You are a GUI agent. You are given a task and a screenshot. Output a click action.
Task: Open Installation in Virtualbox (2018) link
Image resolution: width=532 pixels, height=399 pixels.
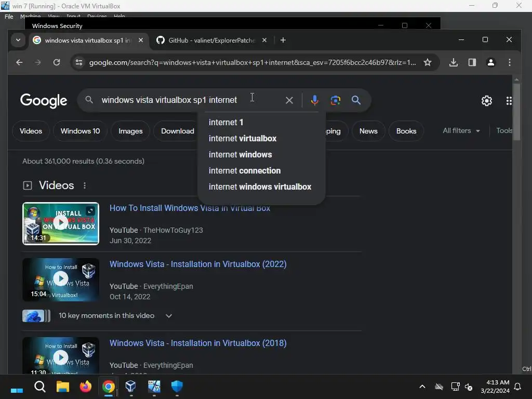(198, 343)
